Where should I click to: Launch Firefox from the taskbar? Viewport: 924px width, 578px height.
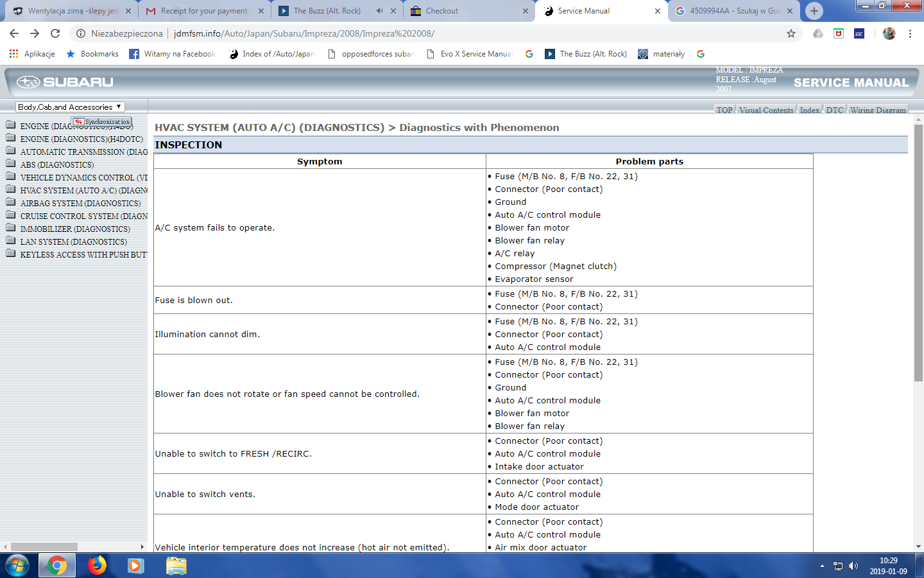coord(97,565)
